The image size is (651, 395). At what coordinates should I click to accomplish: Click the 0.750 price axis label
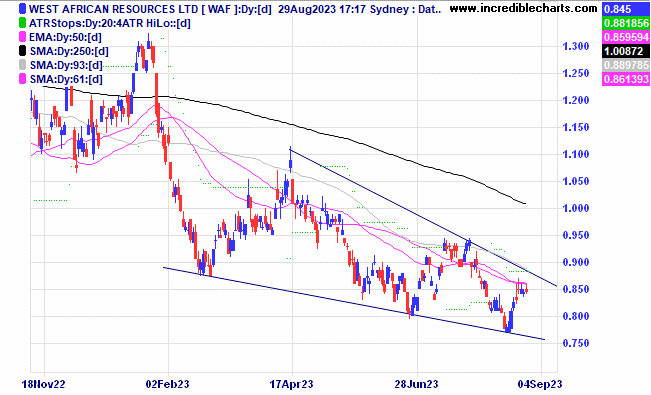[x=575, y=343]
